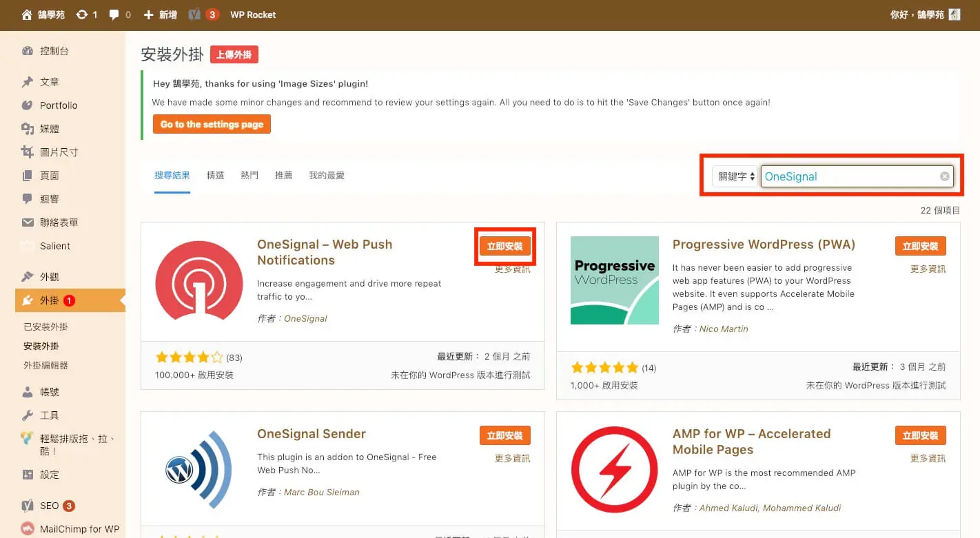Switch to the 推薦 tab
Viewport: 980px width, 538px height.
coord(284,176)
